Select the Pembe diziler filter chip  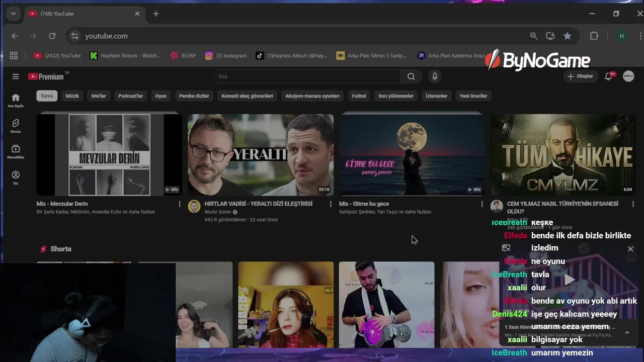click(194, 96)
